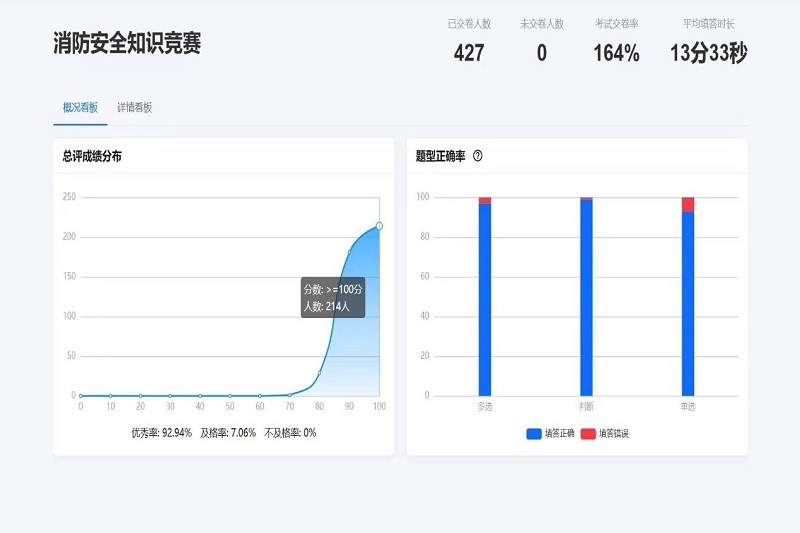This screenshot has height=533, width=800.
Task: Click the 平均填答时长 13分33秒 statistic
Action: (708, 53)
